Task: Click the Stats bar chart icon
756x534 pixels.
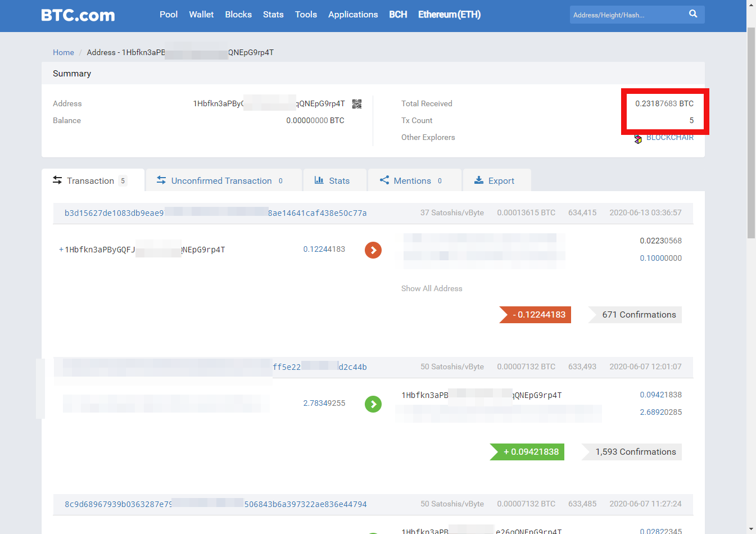Action: [319, 180]
